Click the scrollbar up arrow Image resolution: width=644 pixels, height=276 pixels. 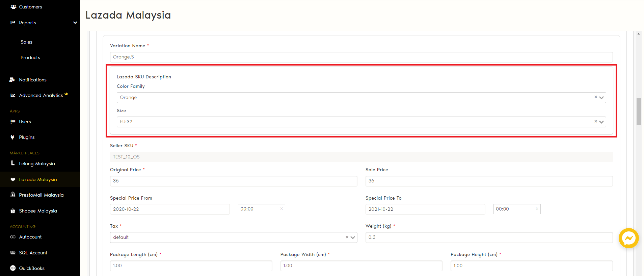pyautogui.click(x=639, y=34)
